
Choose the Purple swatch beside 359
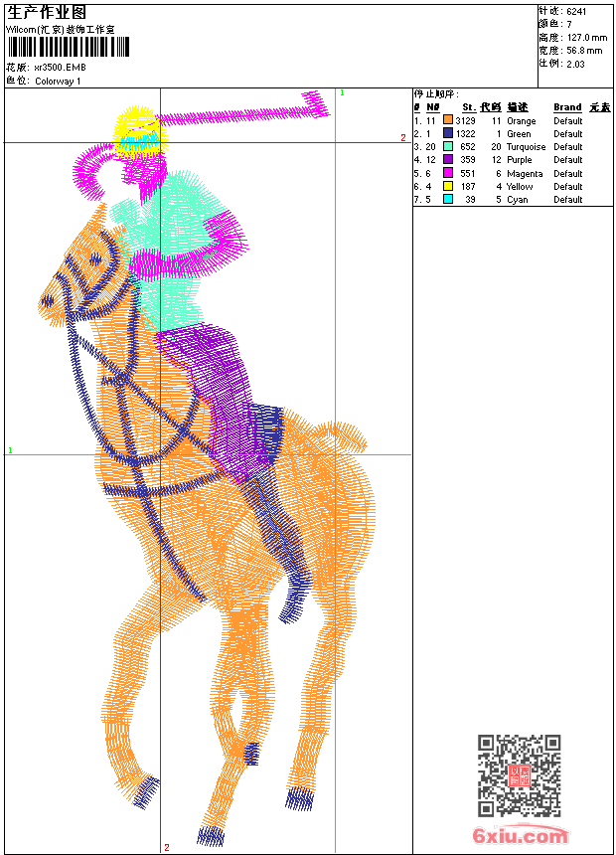pyautogui.click(x=448, y=159)
